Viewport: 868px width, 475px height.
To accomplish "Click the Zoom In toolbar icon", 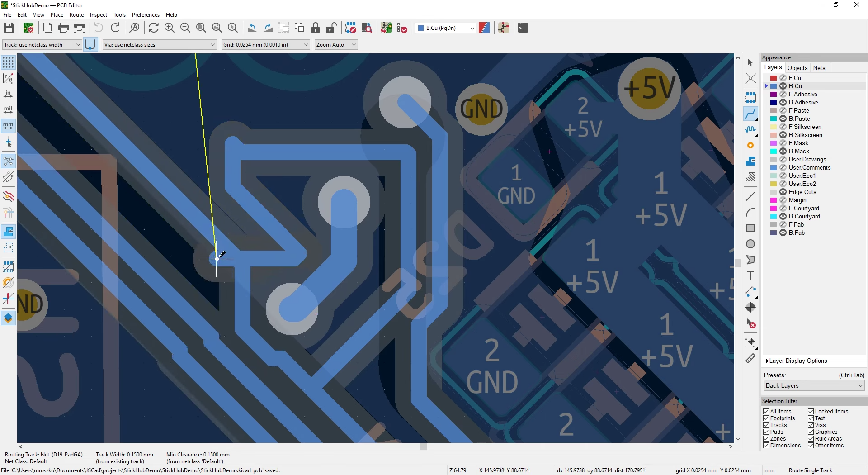I will pos(170,28).
